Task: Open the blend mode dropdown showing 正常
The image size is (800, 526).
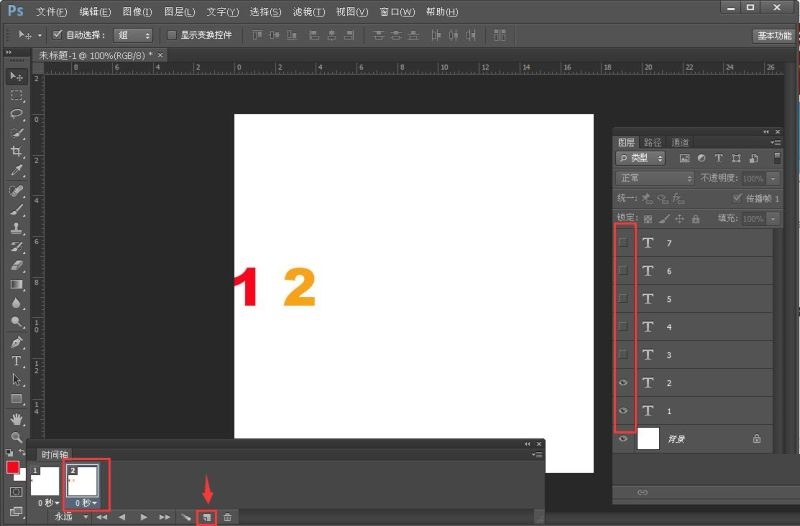Action: [655, 178]
